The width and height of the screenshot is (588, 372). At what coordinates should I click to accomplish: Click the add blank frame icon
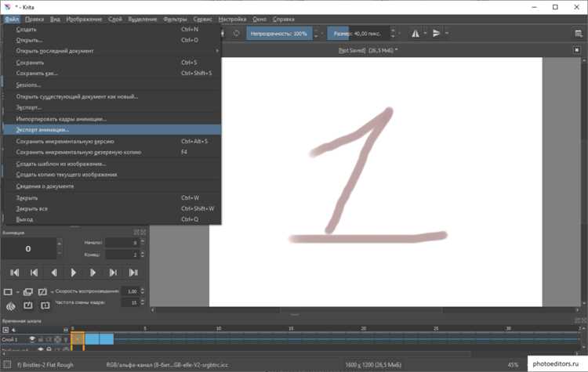pos(8,292)
